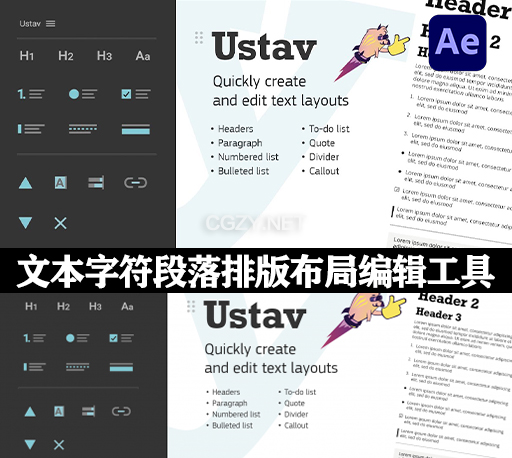Click the Aa paragraph button in the upper panel
Screen dimensions: 512x458
click(143, 56)
